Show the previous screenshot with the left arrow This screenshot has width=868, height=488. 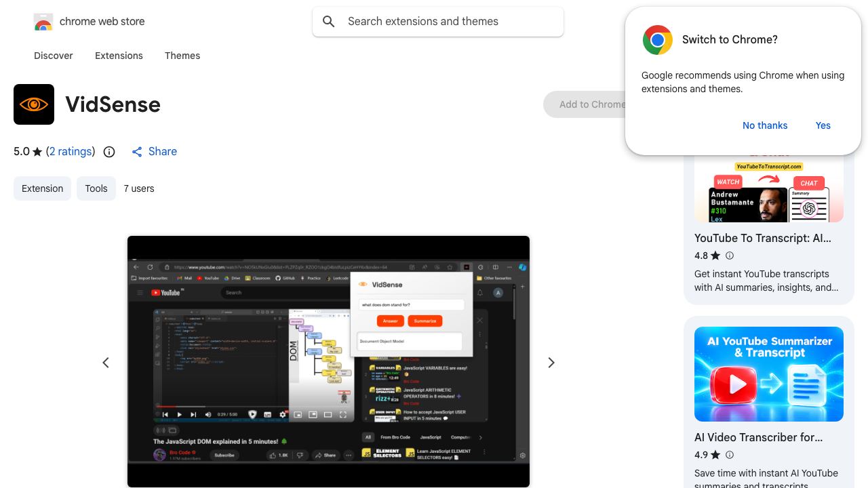(x=106, y=363)
